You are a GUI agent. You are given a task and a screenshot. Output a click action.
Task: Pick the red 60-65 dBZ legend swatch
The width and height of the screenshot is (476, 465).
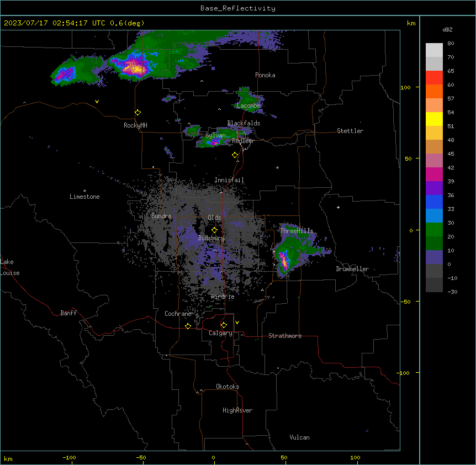click(x=434, y=78)
